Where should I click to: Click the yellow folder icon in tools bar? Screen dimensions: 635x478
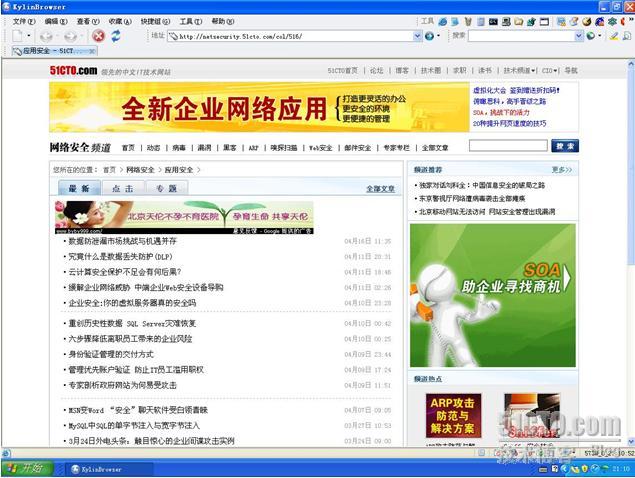point(518,22)
